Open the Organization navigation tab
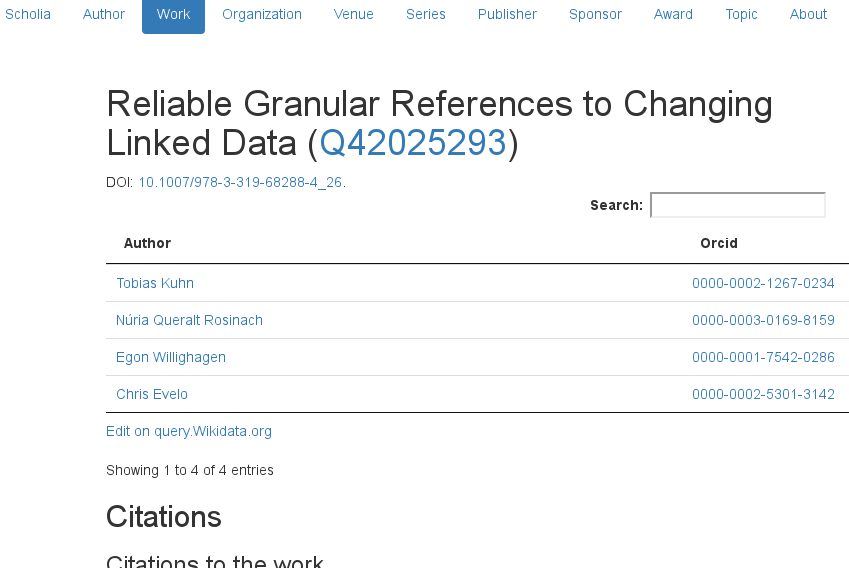Viewport: 849px width, 568px height. click(262, 14)
